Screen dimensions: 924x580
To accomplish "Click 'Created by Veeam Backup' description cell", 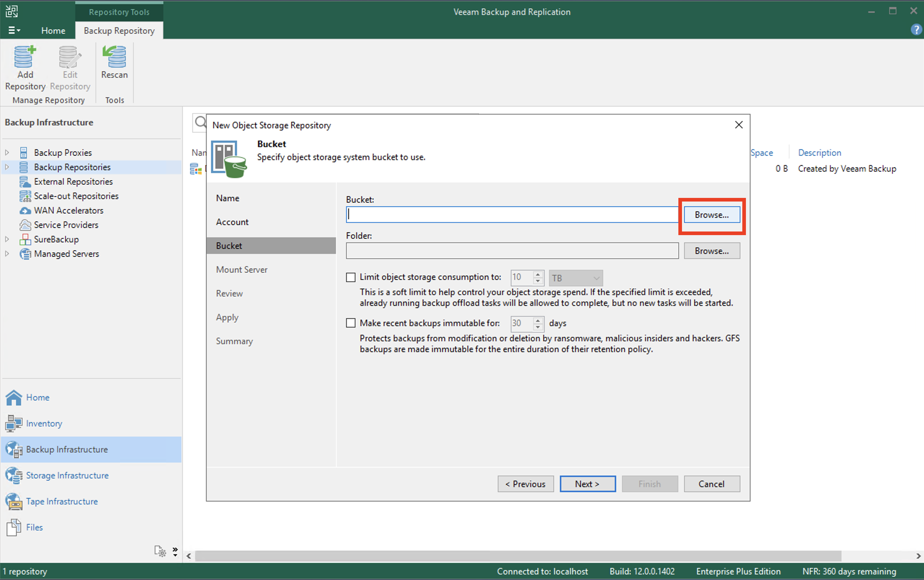I will click(x=847, y=169).
